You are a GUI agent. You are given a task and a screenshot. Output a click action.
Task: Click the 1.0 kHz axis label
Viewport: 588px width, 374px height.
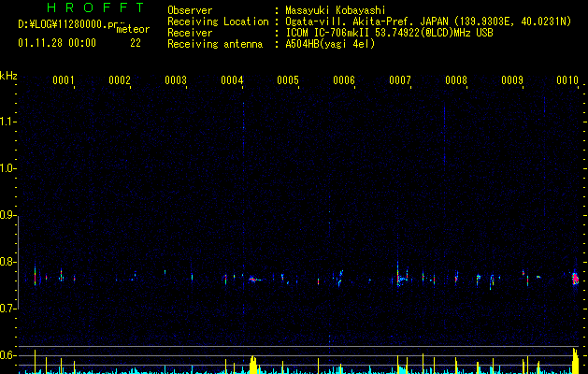(x=7, y=168)
